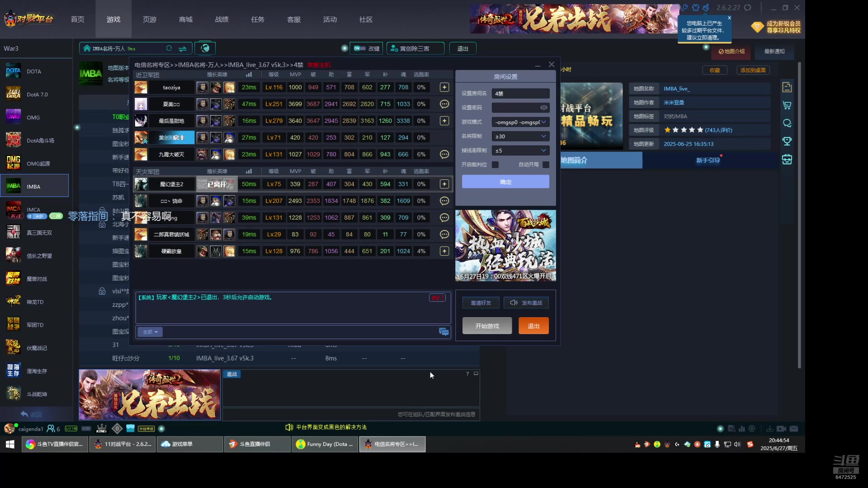868x488 pixels.
Task: Open the 战绩 tab
Action: click(x=222, y=19)
